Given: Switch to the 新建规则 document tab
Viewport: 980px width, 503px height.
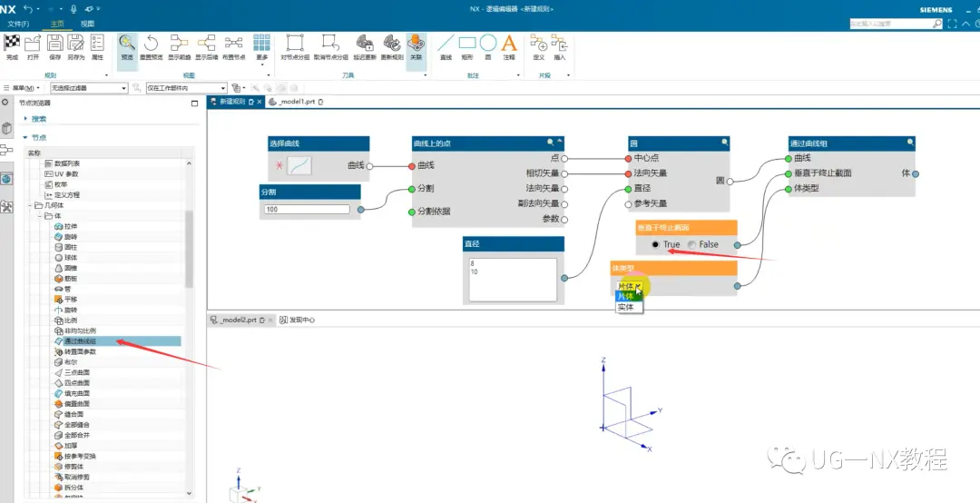Looking at the screenshot, I should point(232,102).
